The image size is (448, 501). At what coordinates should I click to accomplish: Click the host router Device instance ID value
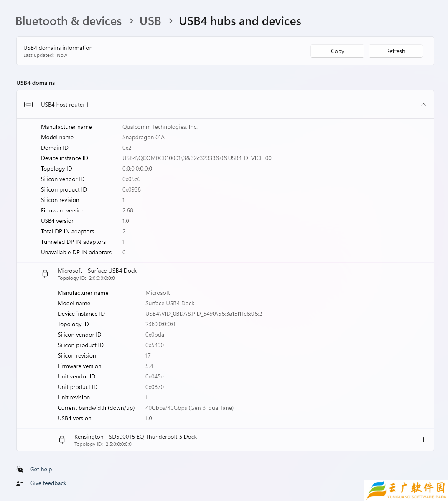(x=197, y=158)
